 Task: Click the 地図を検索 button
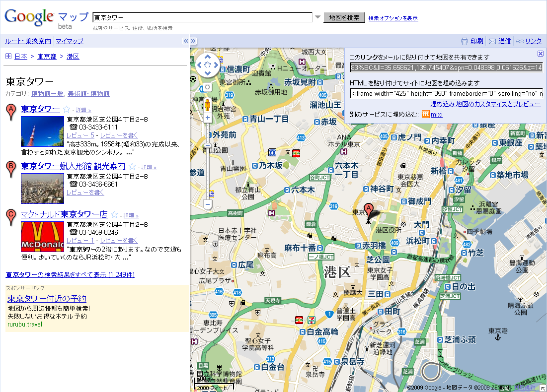point(344,17)
